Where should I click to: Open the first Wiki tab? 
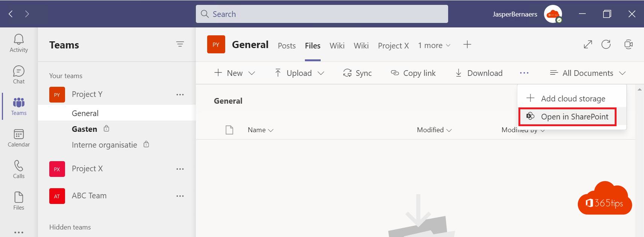click(x=337, y=46)
